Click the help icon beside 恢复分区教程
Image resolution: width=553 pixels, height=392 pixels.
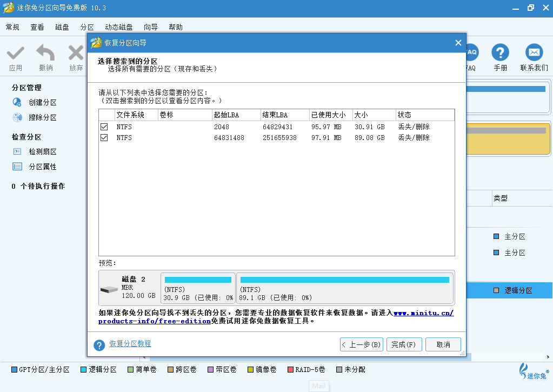click(x=99, y=345)
